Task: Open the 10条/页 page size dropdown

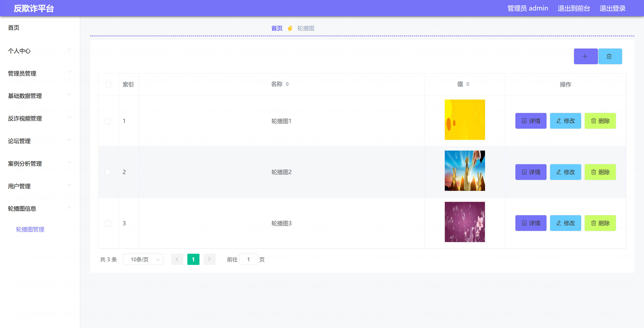Action: coord(143,259)
